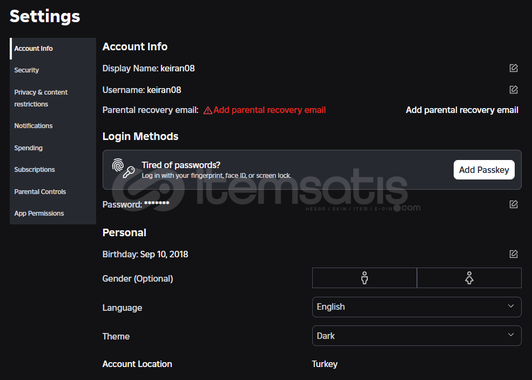This screenshot has width=532, height=380.
Task: Click the fingerprint passkey icon
Action: click(x=124, y=168)
